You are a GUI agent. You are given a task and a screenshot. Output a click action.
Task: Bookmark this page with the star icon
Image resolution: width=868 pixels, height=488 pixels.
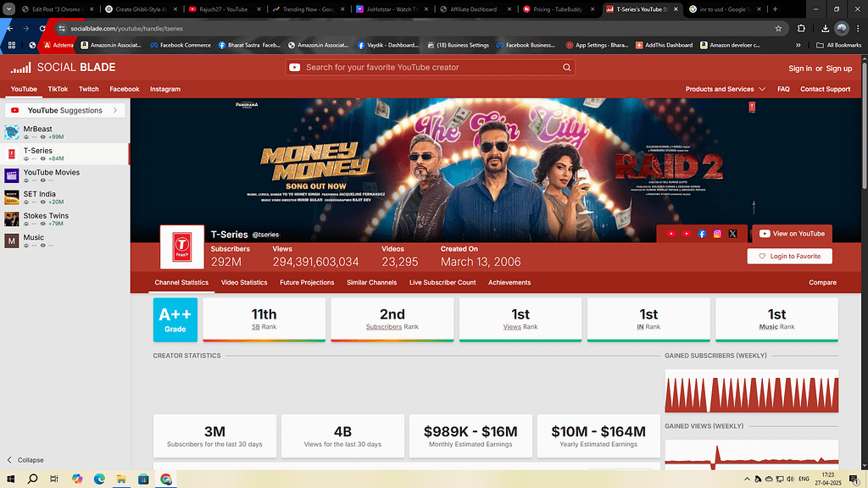point(778,28)
